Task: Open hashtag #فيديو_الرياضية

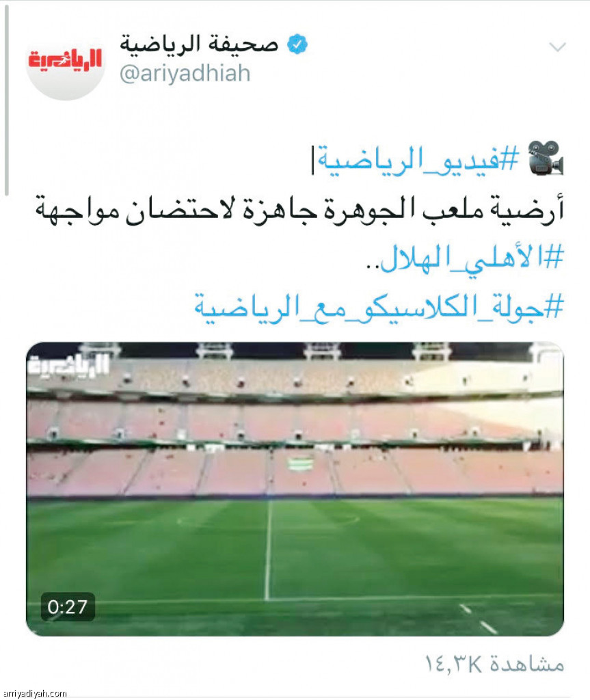Action: tap(420, 160)
